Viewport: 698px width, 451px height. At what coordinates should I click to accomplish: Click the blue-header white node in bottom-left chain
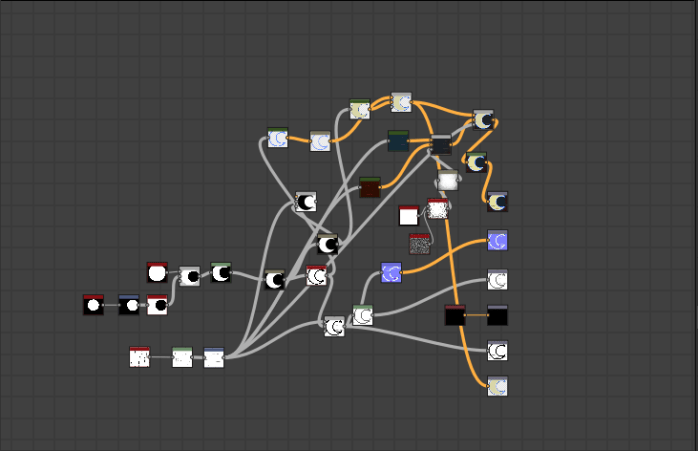coord(213,358)
